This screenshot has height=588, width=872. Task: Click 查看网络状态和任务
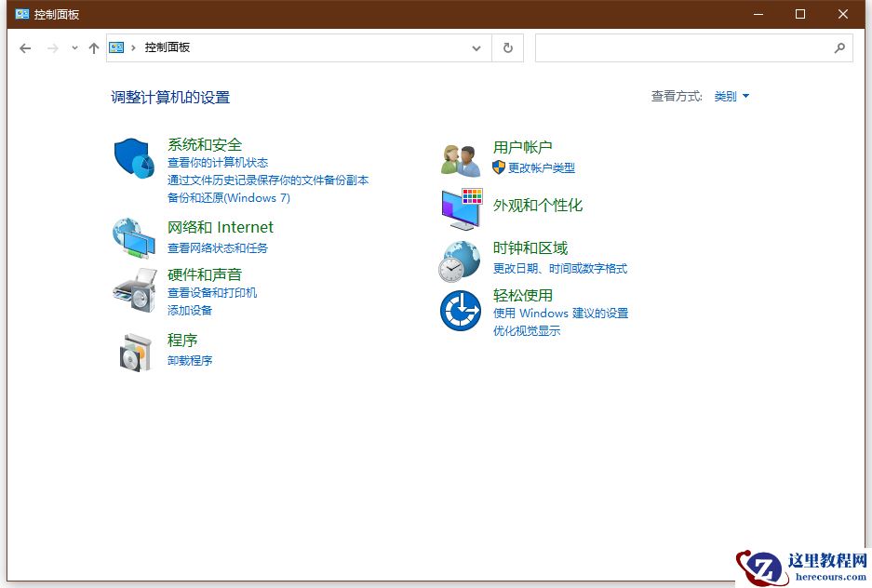coord(220,247)
